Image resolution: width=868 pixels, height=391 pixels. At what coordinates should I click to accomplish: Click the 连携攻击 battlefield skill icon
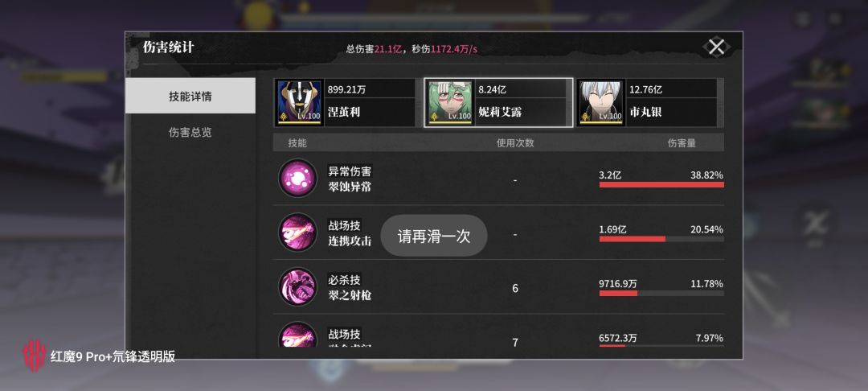[x=298, y=233]
